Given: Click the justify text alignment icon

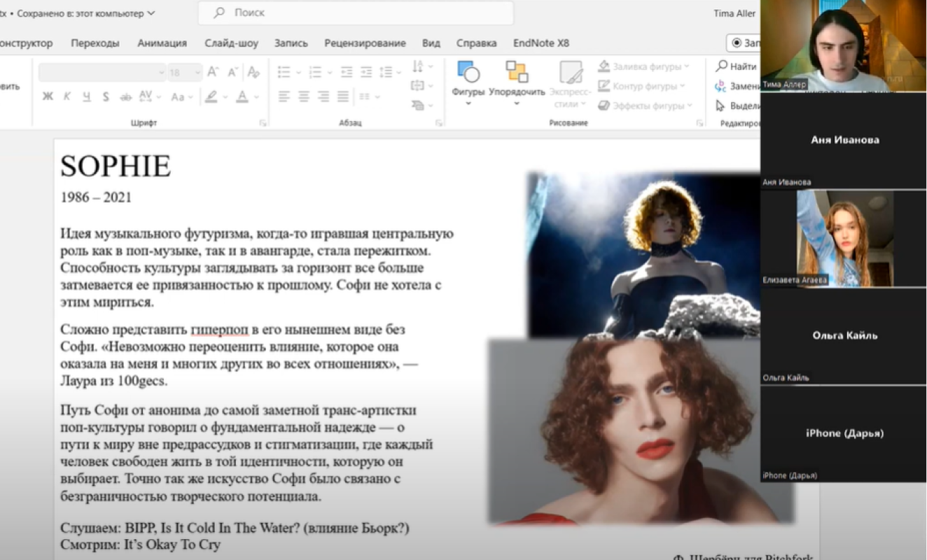Looking at the screenshot, I should click(343, 97).
